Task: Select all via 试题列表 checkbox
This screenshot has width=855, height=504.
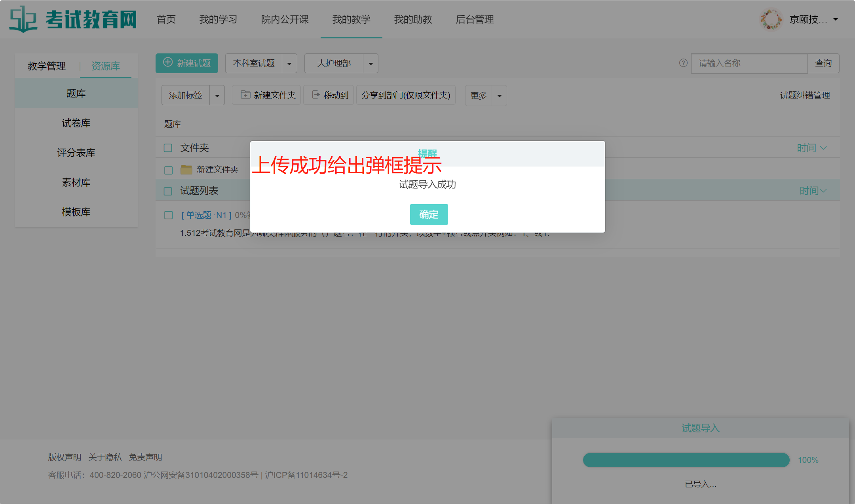Action: point(168,191)
